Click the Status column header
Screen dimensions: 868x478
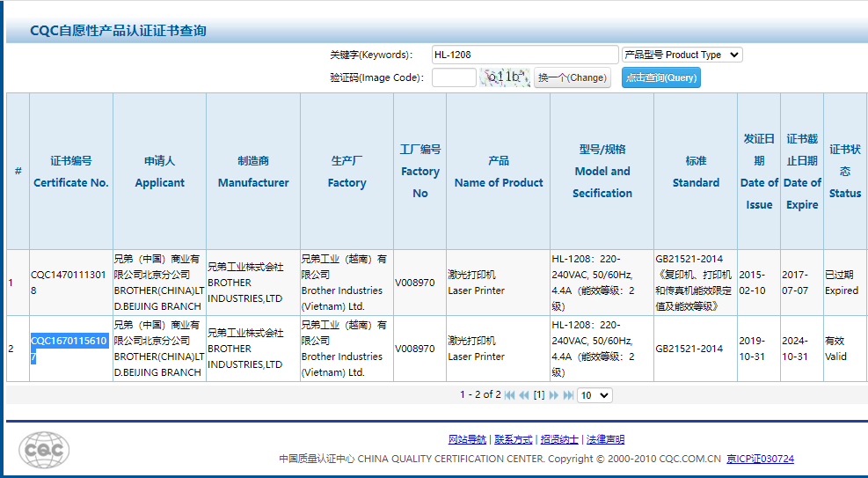click(x=845, y=172)
